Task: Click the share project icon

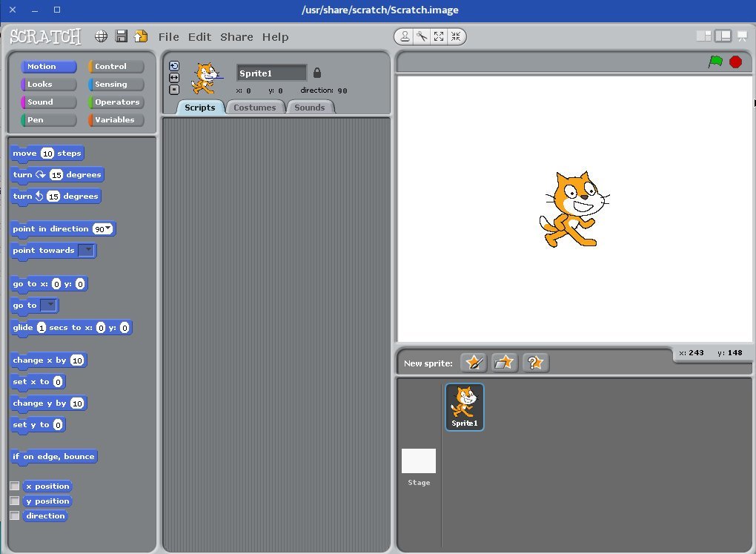Action: (x=141, y=36)
